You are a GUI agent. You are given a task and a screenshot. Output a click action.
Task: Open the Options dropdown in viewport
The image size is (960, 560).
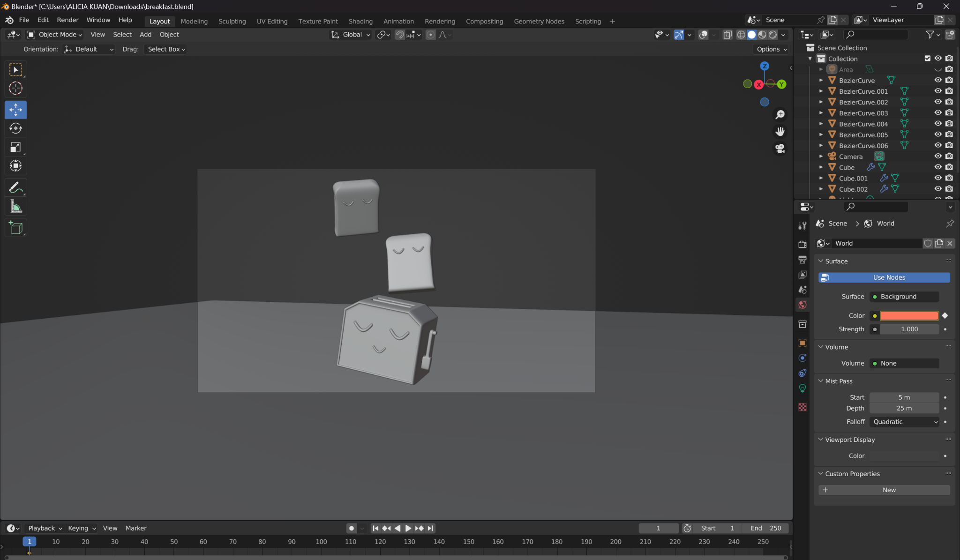coord(772,49)
